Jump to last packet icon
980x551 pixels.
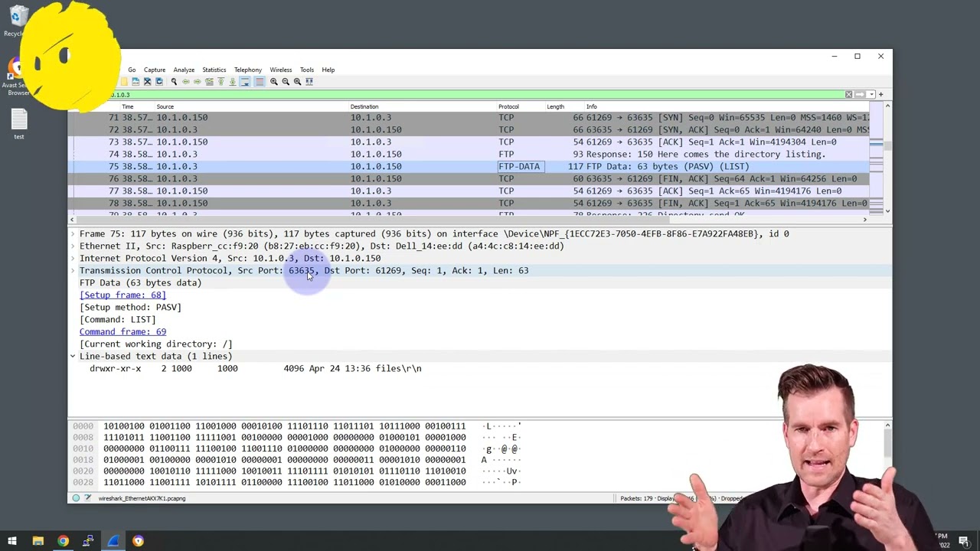(x=233, y=82)
